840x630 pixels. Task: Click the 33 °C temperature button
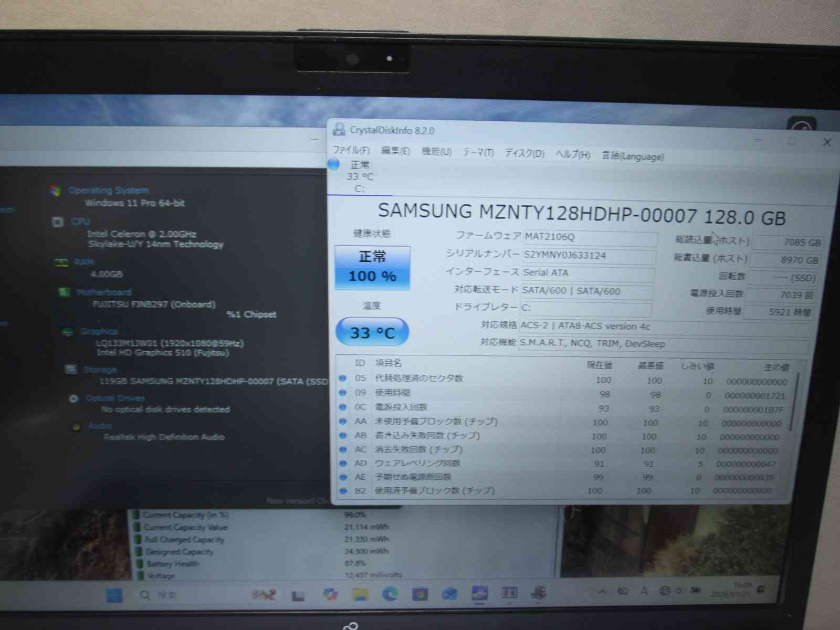click(x=372, y=332)
